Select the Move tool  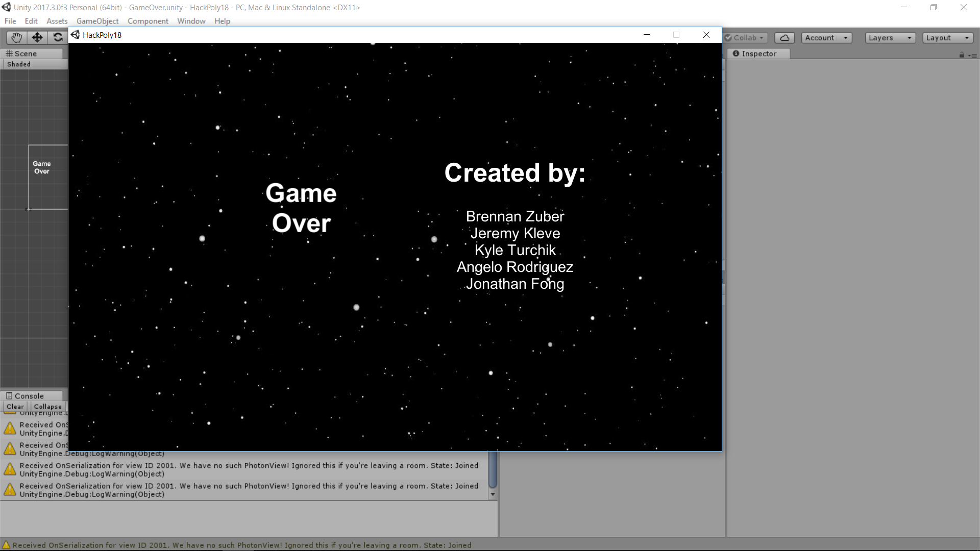click(x=37, y=37)
